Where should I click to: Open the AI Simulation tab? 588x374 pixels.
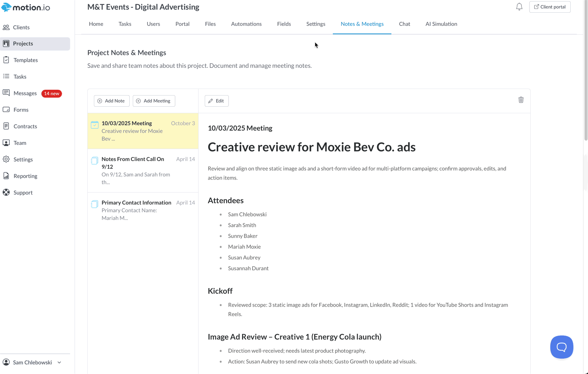tap(441, 24)
